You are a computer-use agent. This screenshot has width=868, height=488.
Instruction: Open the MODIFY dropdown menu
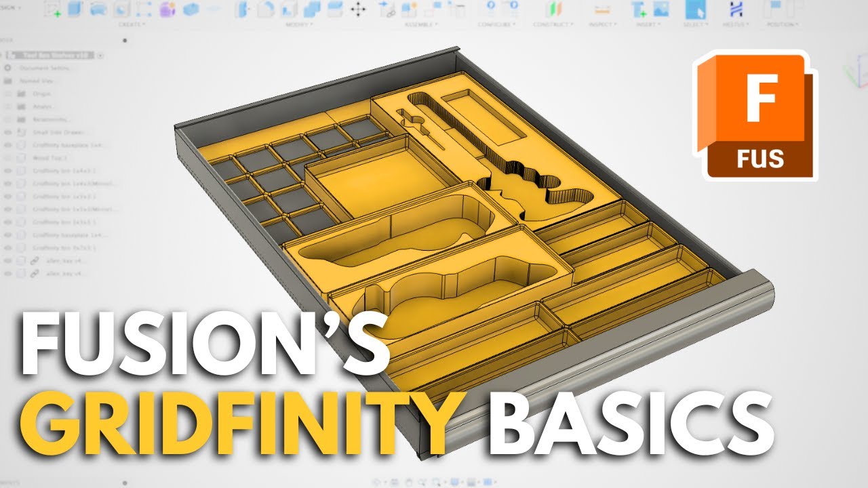point(299,24)
